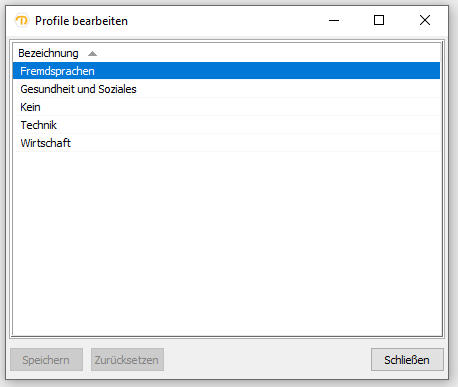The width and height of the screenshot is (458, 387).
Task: Click the Speichern button
Action: pos(46,360)
